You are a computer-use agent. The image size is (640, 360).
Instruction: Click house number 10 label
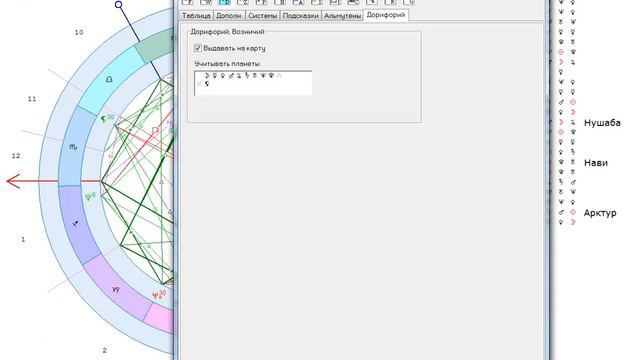pyautogui.click(x=79, y=32)
